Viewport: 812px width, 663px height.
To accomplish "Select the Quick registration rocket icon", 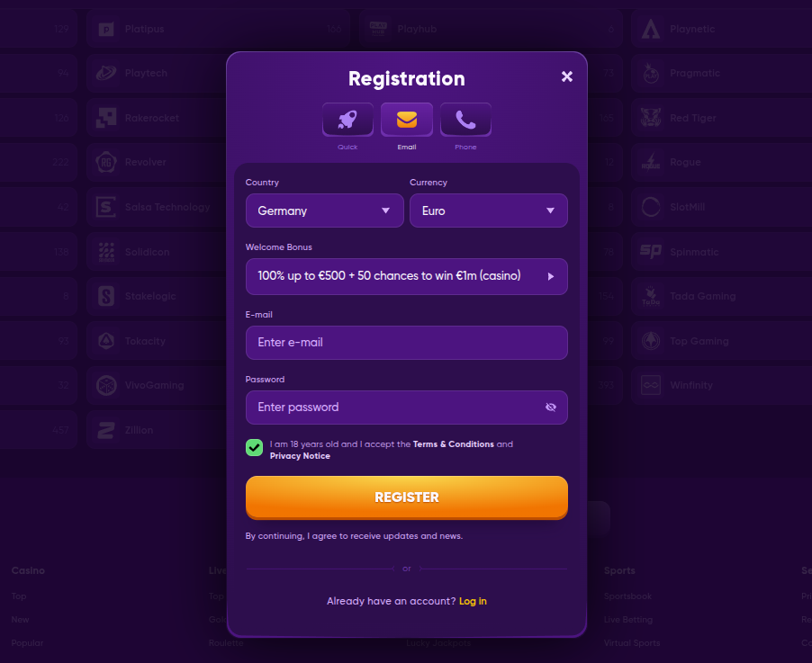I will tap(347, 120).
